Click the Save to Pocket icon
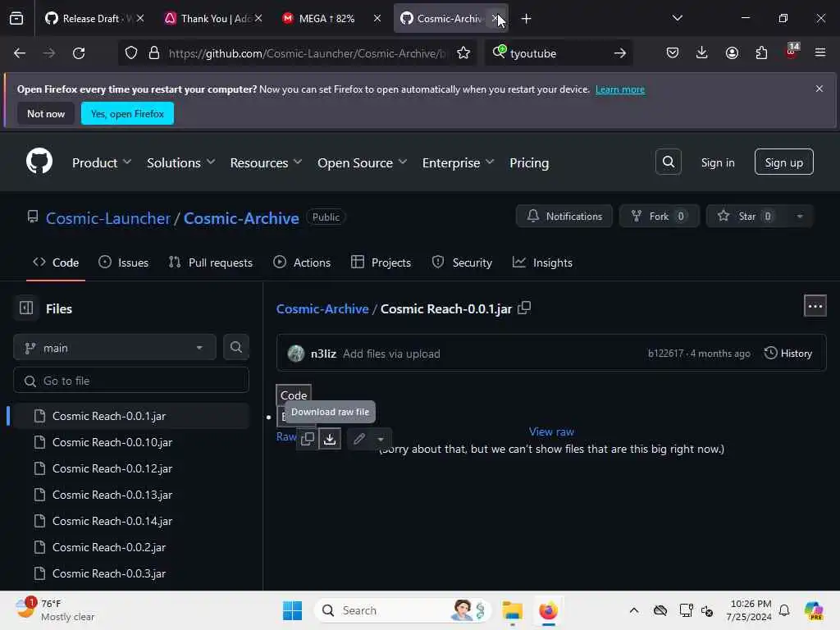The width and height of the screenshot is (840, 630). [x=673, y=52]
